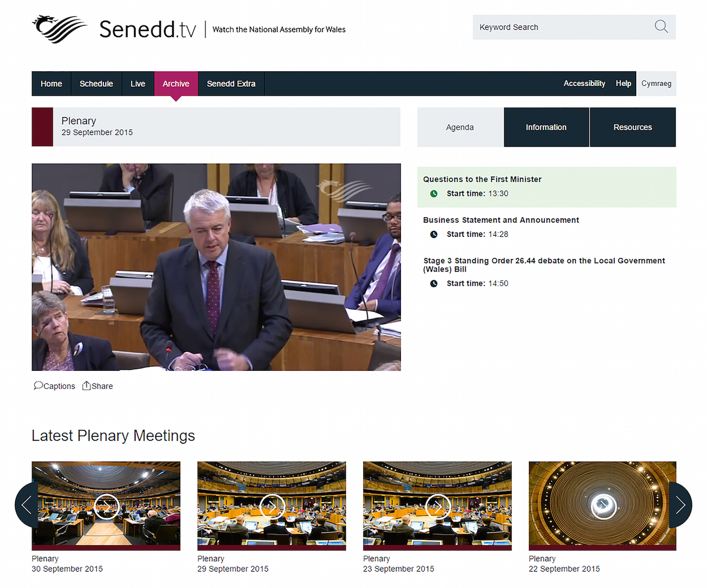Open Senedd Extra in the navigation bar
The height and width of the screenshot is (588, 707).
pyautogui.click(x=231, y=84)
